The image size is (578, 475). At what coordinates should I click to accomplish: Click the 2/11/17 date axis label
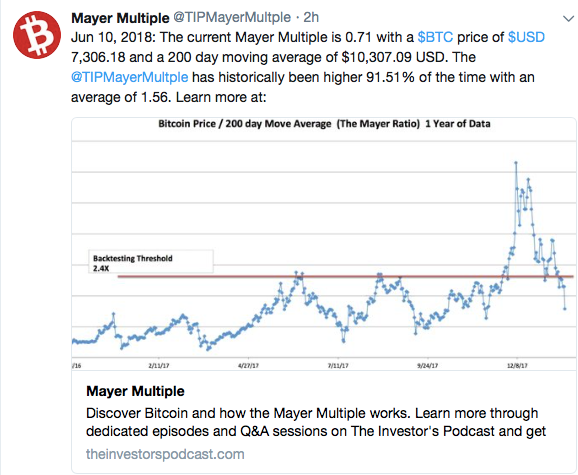pos(159,366)
